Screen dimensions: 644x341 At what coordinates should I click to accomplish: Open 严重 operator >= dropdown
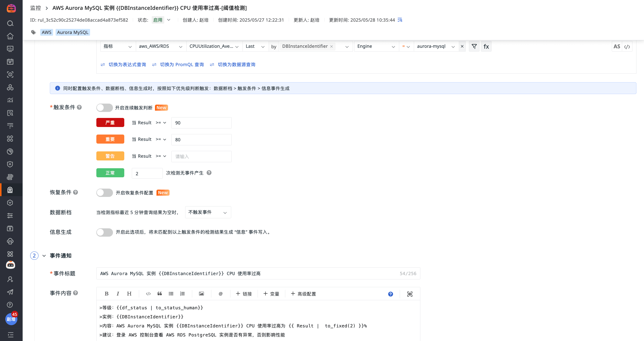pyautogui.click(x=161, y=123)
